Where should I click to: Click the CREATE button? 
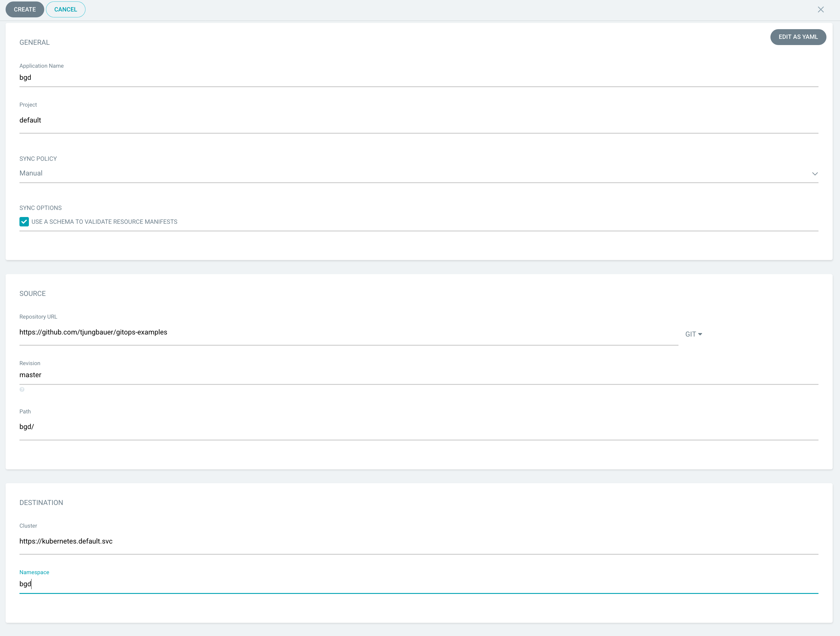coord(25,9)
